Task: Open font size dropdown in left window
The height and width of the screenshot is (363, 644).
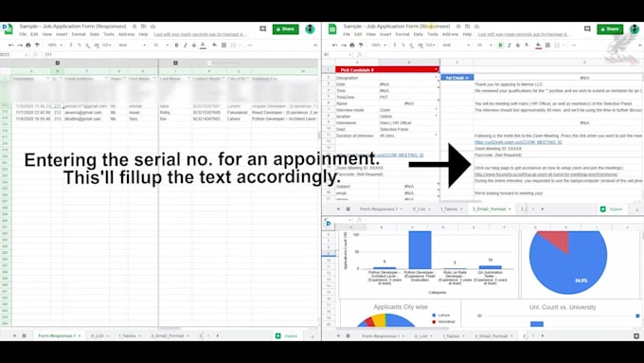Action: pyautogui.click(x=161, y=45)
